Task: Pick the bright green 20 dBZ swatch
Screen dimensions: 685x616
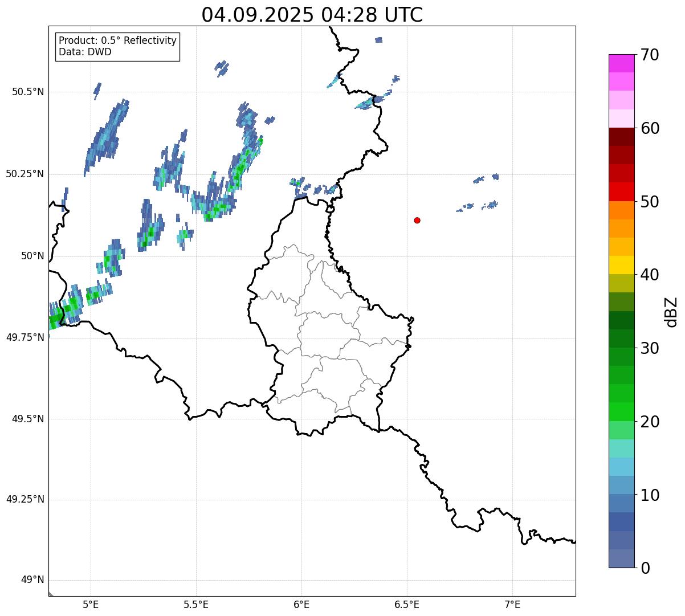Action: [x=621, y=412]
